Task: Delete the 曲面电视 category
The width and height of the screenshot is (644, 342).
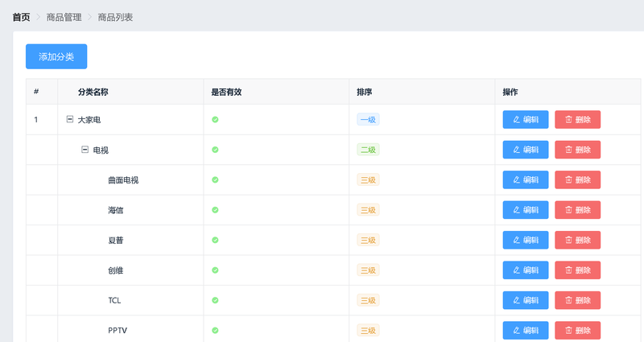Action: 577,179
